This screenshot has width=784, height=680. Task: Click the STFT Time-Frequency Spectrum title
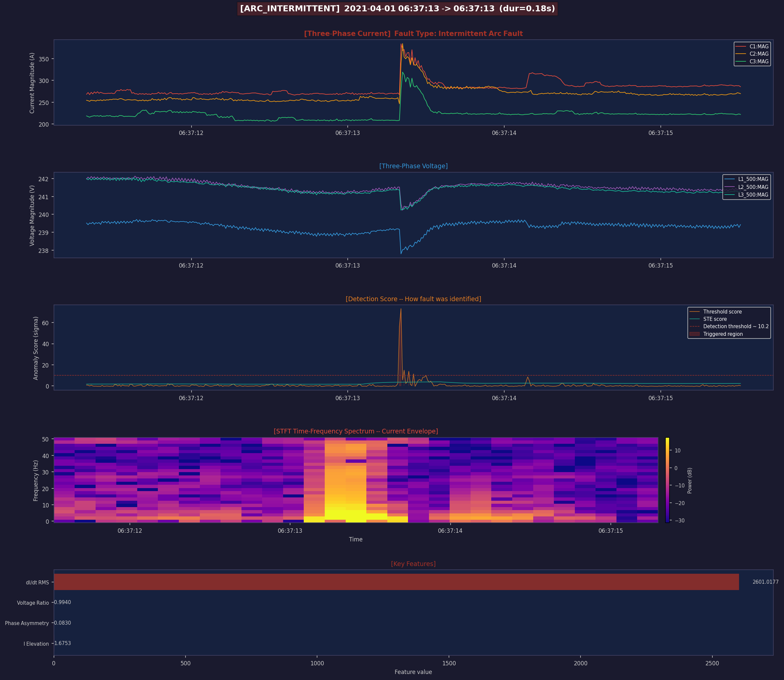point(355,431)
